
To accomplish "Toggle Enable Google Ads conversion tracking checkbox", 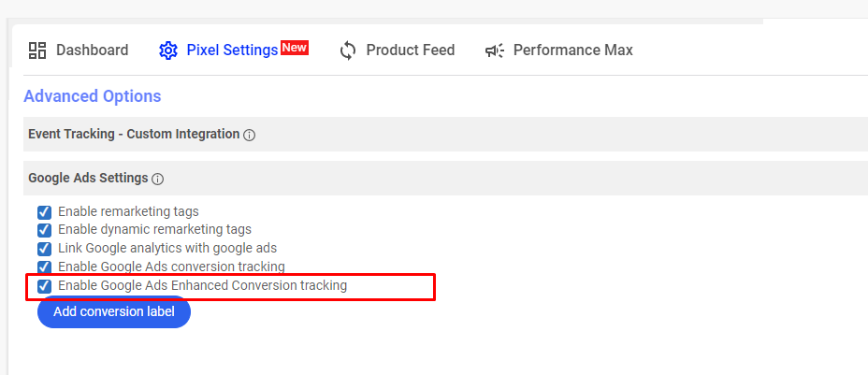I will pos(44,267).
